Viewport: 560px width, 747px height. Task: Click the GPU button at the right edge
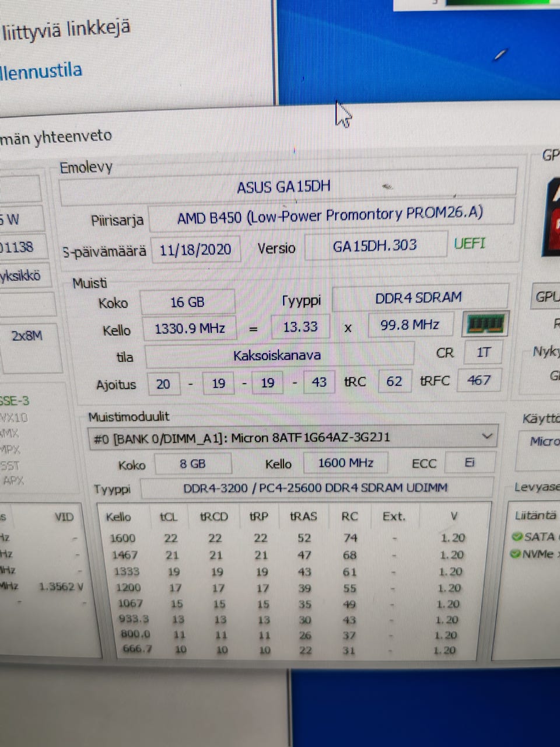click(x=547, y=296)
